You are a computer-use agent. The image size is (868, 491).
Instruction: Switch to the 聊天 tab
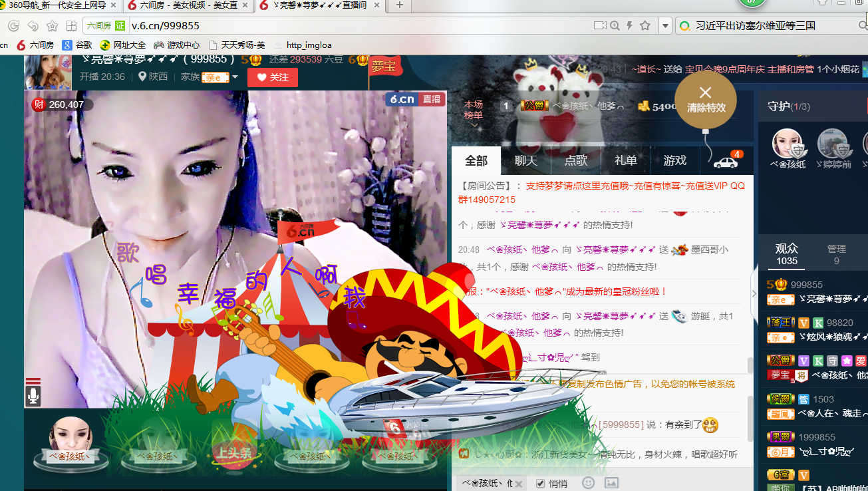[x=525, y=160]
